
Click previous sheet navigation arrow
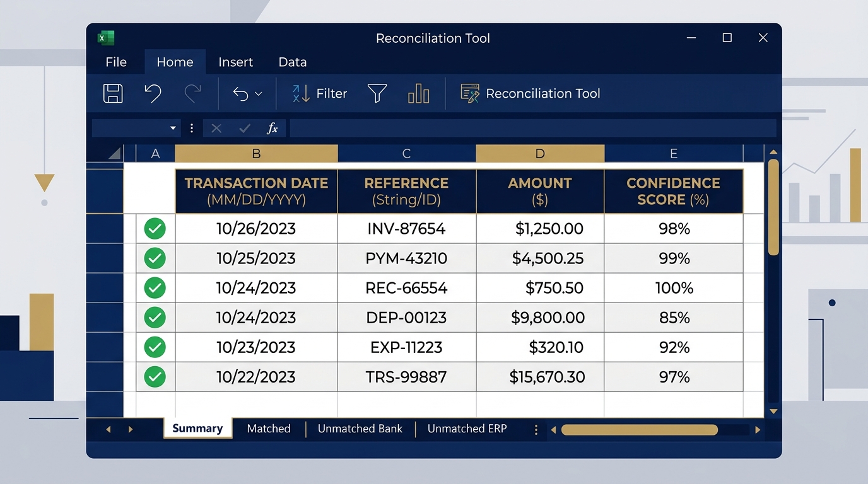click(108, 429)
